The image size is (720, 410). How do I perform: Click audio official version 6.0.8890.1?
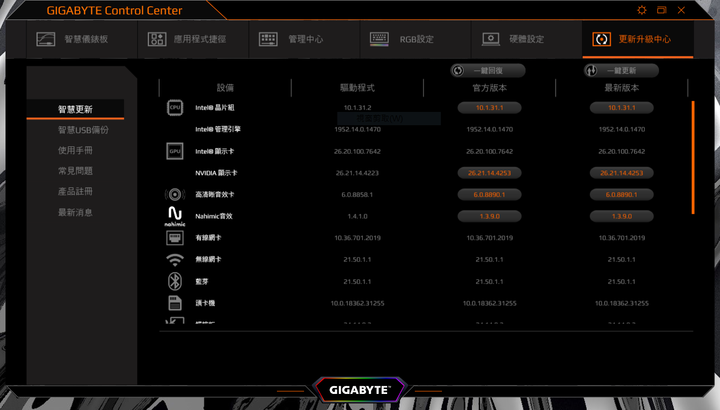pyautogui.click(x=489, y=195)
